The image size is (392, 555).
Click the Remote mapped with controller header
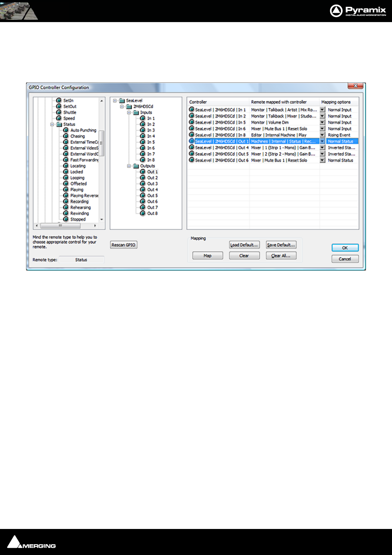point(284,102)
